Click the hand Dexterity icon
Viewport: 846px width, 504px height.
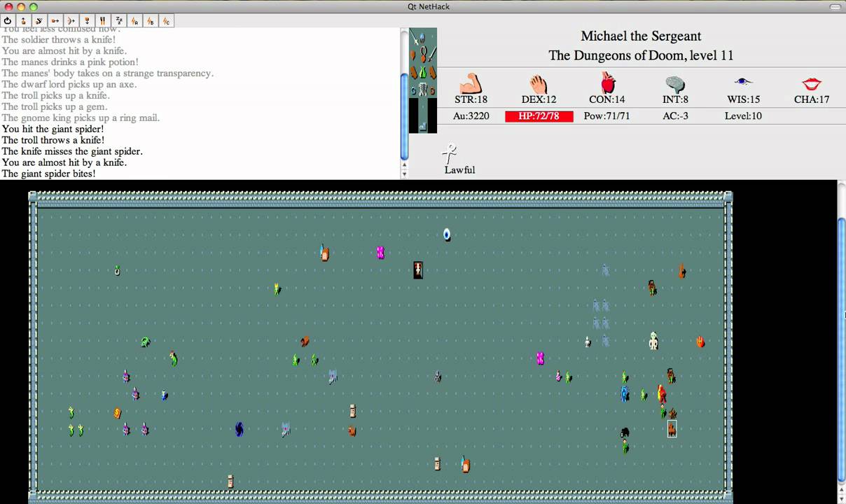pos(539,84)
